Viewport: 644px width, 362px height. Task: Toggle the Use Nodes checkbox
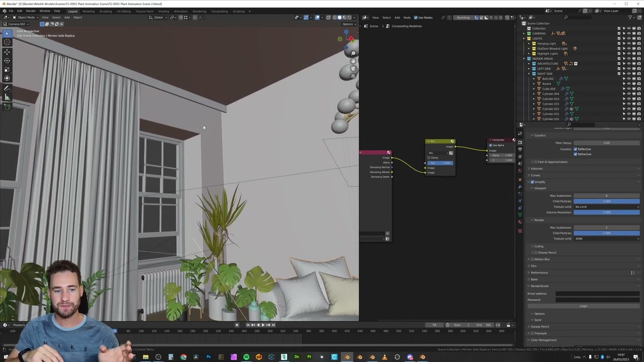[416, 18]
